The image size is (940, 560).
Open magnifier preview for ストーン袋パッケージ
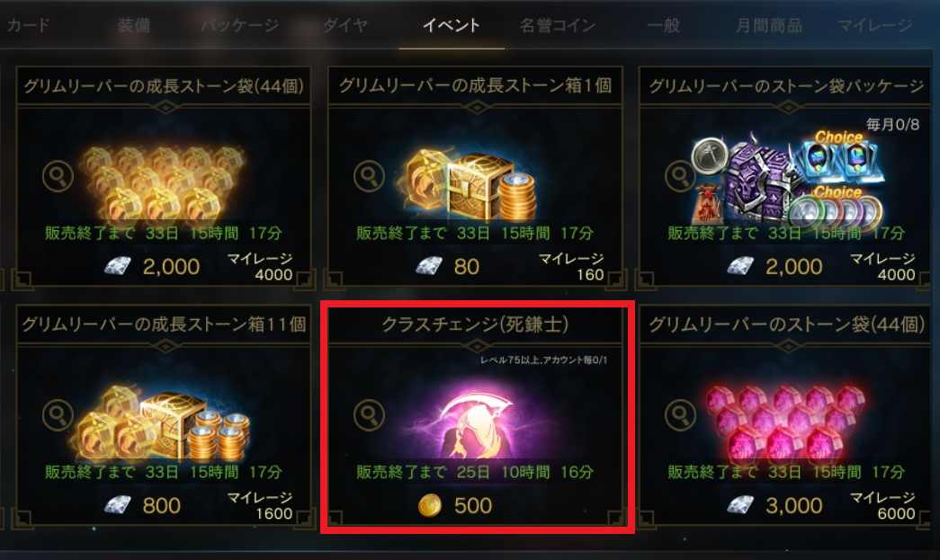680,176
